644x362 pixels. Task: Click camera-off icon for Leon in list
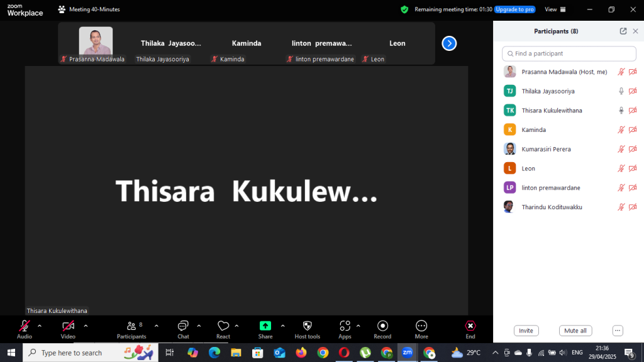633,168
